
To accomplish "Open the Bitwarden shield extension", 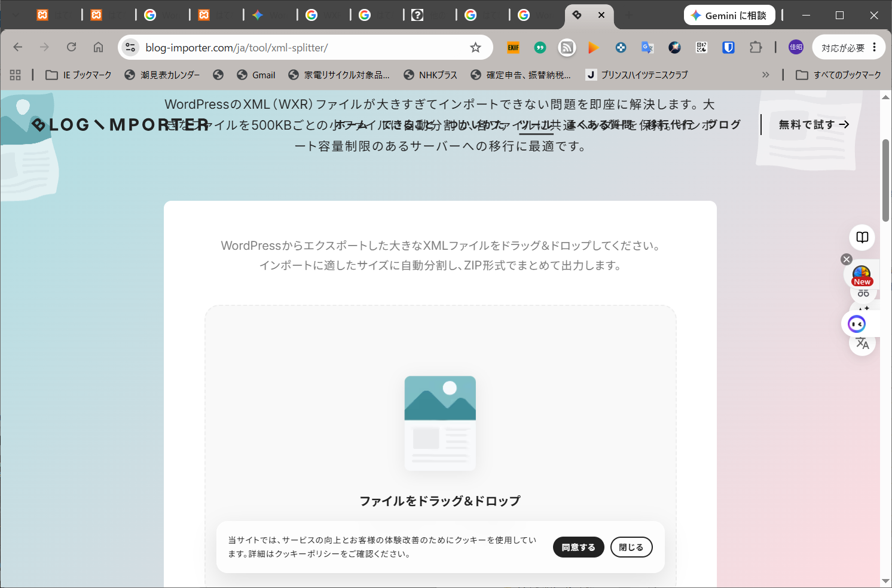I will pos(728,47).
